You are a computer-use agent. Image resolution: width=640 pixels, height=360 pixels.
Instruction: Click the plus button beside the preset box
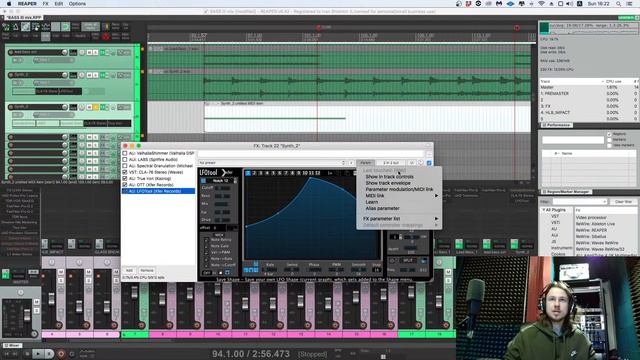pos(351,162)
